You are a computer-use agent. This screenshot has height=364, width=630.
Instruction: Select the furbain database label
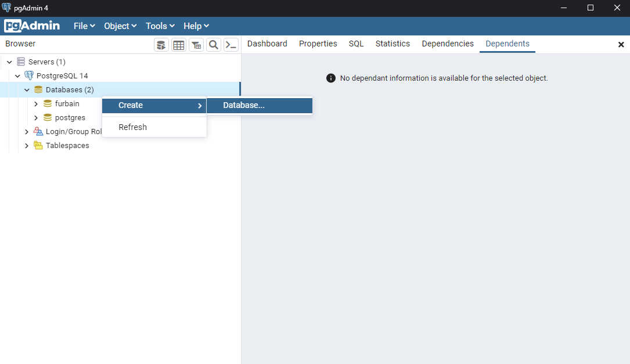[67, 104]
